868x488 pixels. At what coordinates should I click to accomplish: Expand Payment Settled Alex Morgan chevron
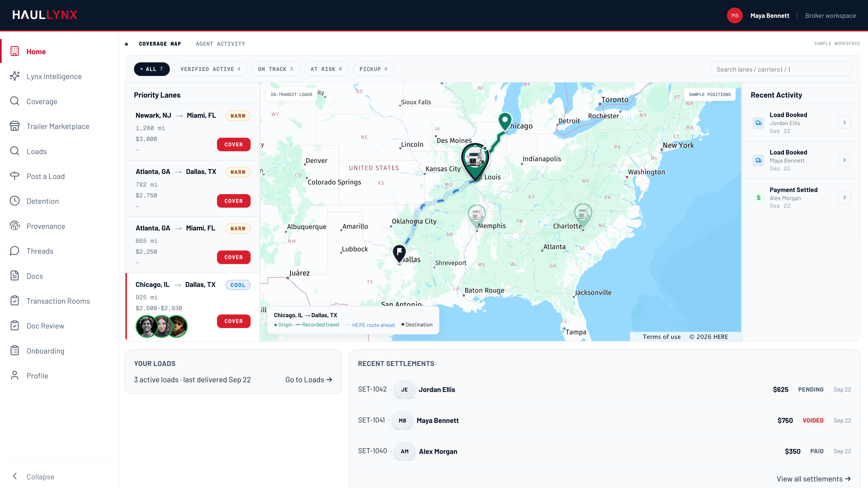[844, 197]
